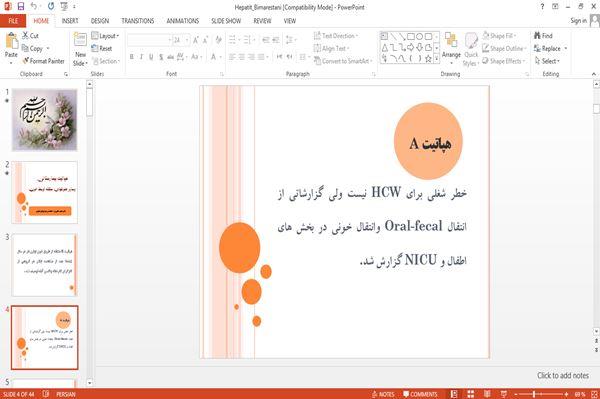Insert a New Slide
Viewport: 600px width, 399px height.
click(80, 49)
